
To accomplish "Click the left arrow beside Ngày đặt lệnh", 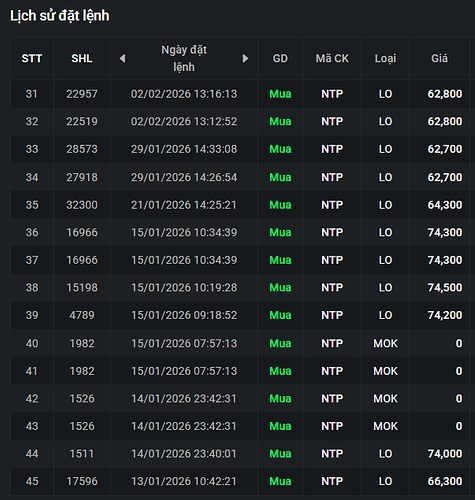I will click(123, 59).
